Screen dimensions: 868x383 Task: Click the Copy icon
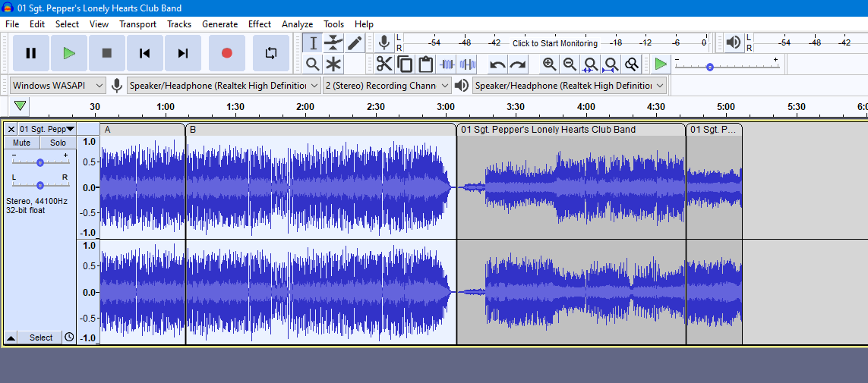click(x=405, y=64)
